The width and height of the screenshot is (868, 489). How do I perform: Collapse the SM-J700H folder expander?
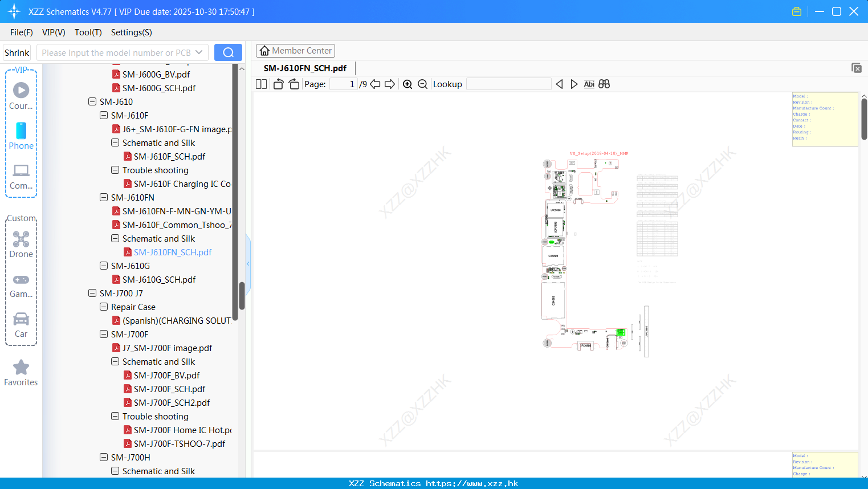[x=104, y=457]
